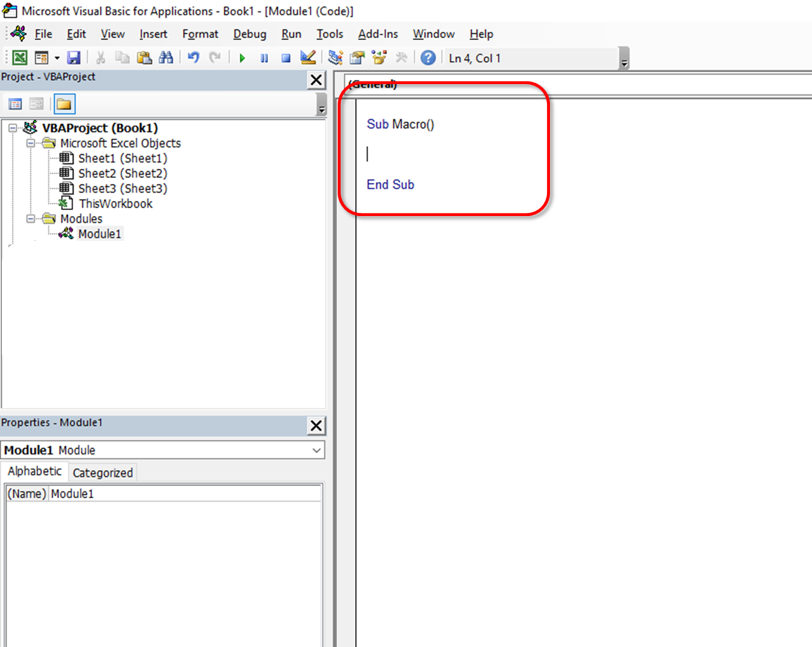Close the Project - VBAProject pane
The height and width of the screenshot is (647, 812).
tap(316, 80)
